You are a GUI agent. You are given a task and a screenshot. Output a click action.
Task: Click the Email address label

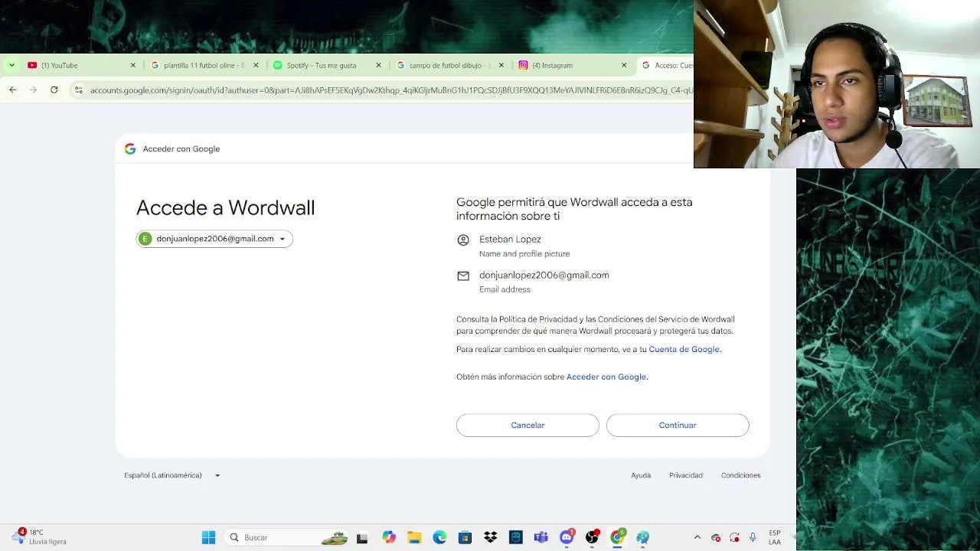click(x=505, y=289)
